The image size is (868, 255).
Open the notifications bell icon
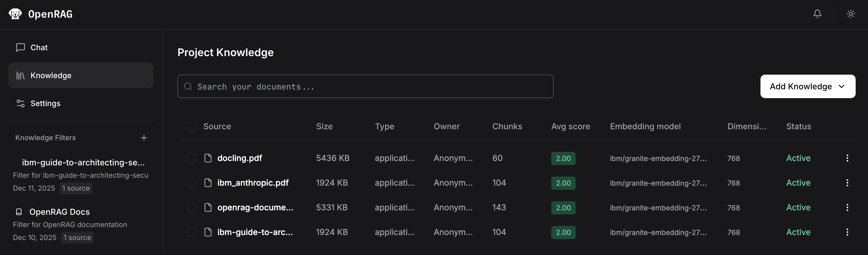coord(817,14)
